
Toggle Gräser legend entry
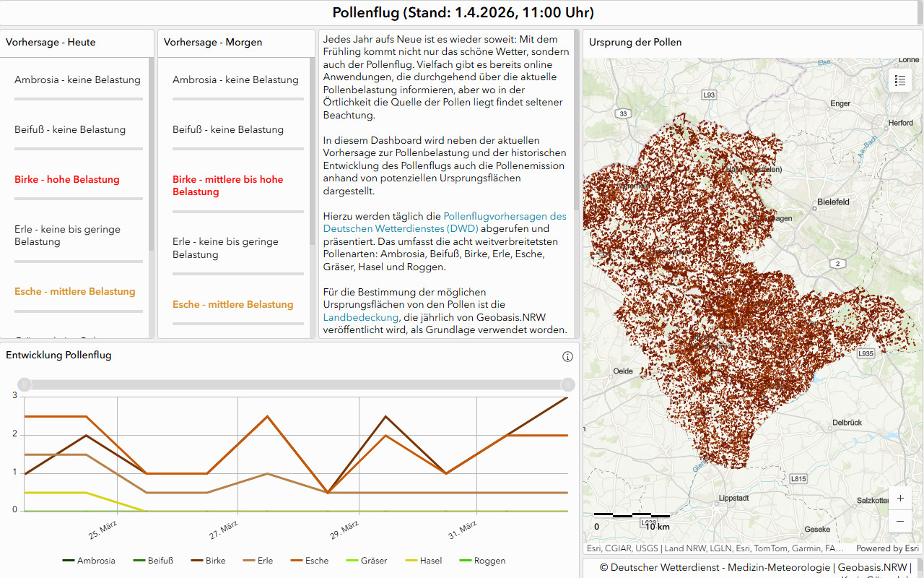[367, 561]
